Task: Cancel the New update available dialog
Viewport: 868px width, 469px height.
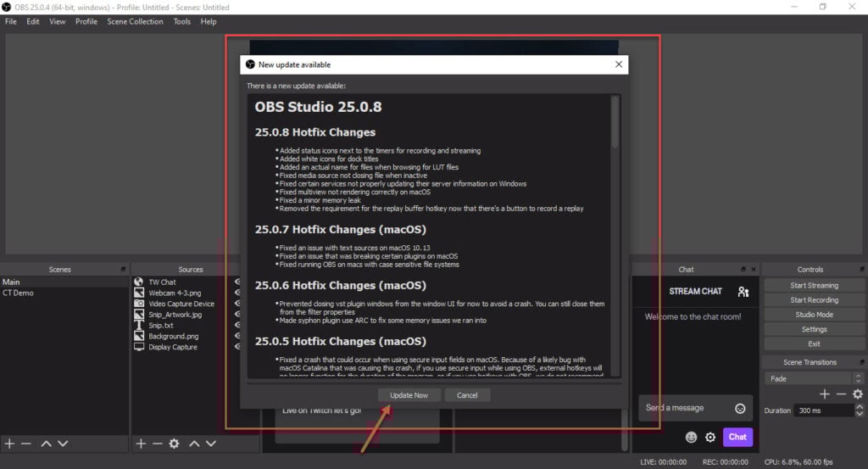Action: tap(467, 395)
